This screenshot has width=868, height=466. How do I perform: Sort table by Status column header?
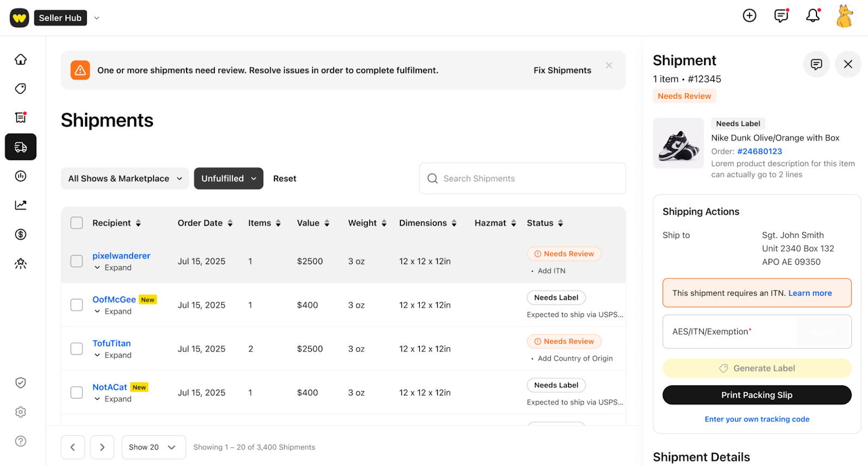545,223
